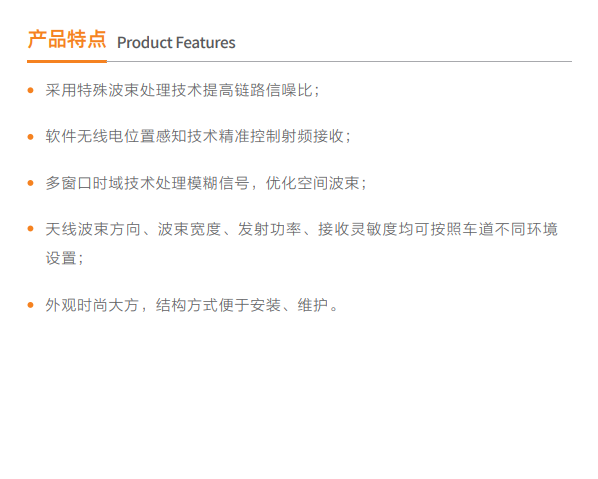Click the text 接收灵敏度均可按照车道不同环境
This screenshot has height=479, width=598.
438,229
